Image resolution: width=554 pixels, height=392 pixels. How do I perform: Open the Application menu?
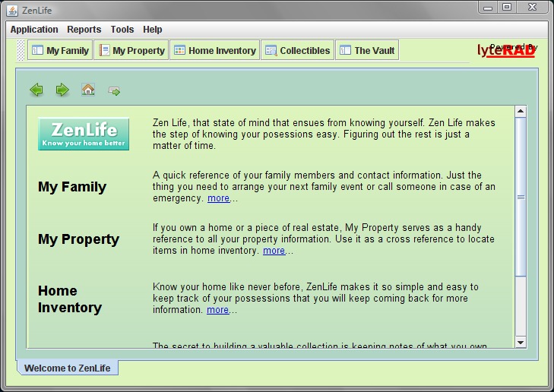click(34, 30)
